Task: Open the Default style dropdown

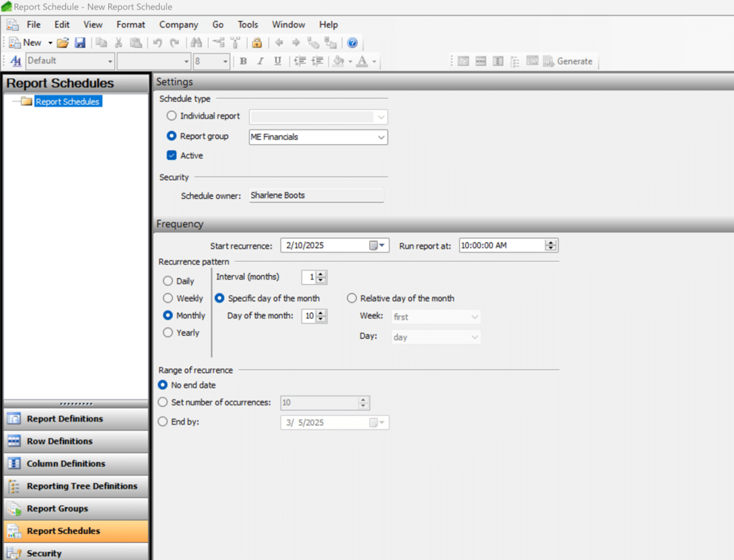Action: tap(110, 61)
